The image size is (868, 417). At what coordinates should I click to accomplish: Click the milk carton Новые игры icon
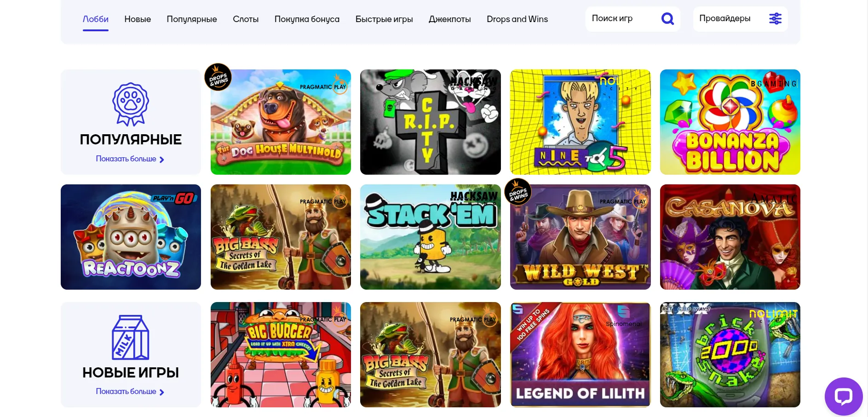point(131,337)
